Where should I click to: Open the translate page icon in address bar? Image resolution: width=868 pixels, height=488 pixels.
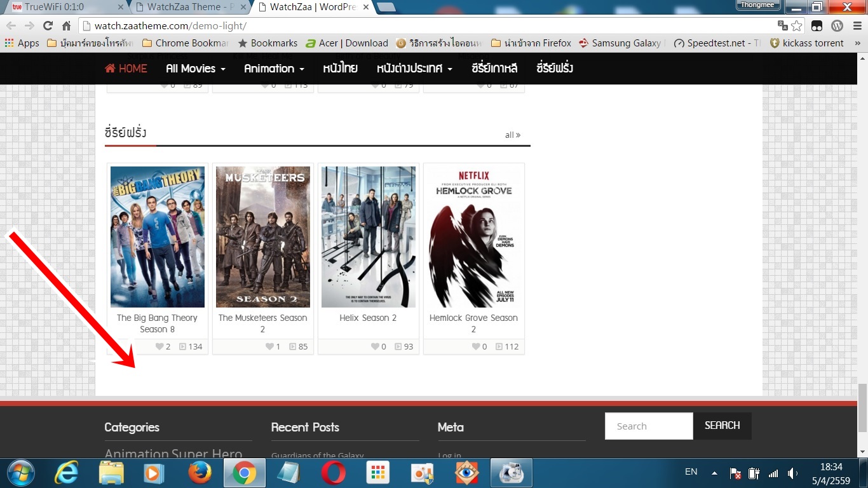click(x=783, y=26)
